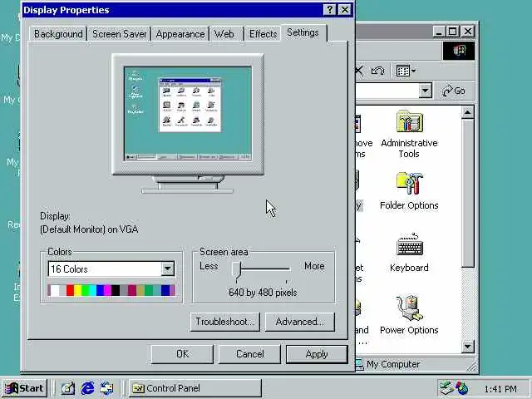Click the My Computer status bar entry
The width and height of the screenshot is (532, 399).
[388, 364]
